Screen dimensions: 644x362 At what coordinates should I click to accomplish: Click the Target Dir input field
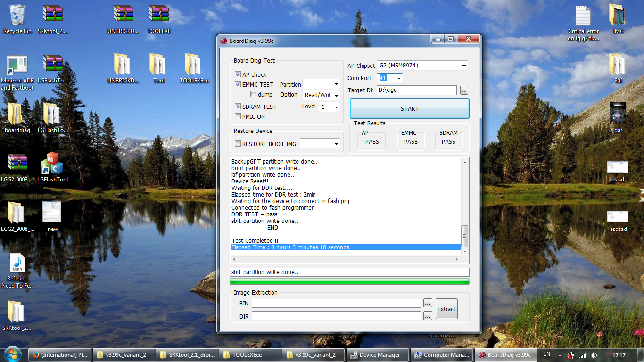point(416,90)
